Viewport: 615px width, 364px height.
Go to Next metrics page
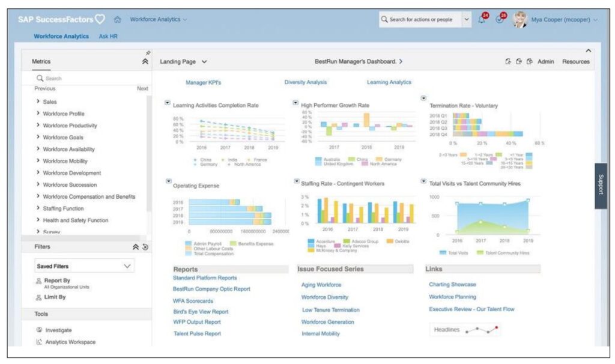coord(142,89)
